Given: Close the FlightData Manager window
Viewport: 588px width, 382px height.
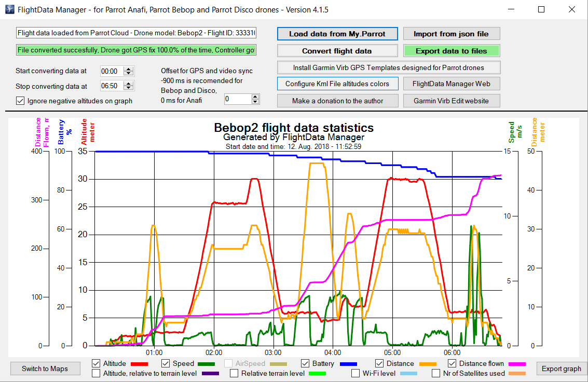Looking at the screenshot, I should [x=571, y=9].
